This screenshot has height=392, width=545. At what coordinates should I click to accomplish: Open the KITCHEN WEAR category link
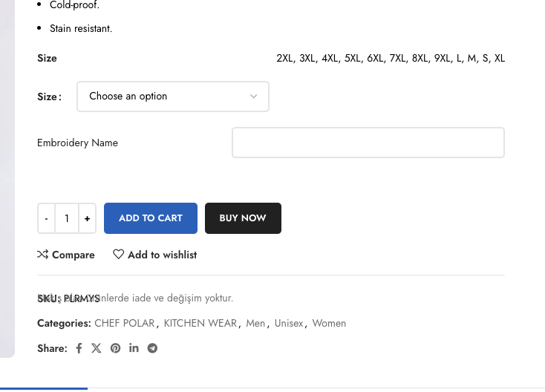pyautogui.click(x=200, y=323)
